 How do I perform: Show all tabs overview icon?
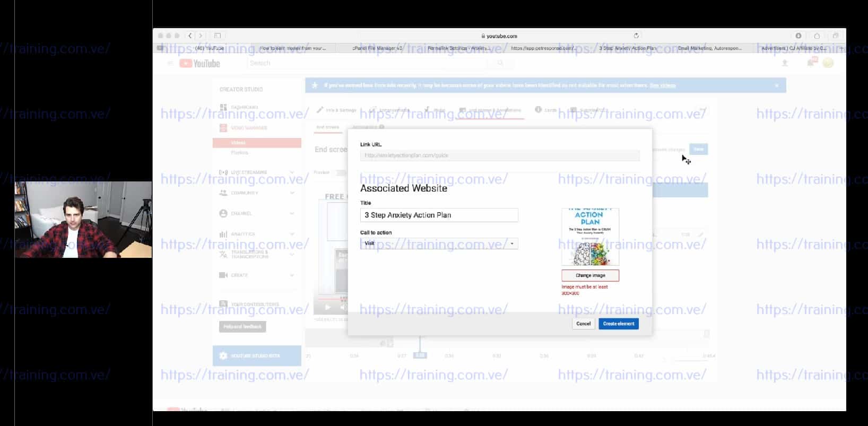click(835, 36)
